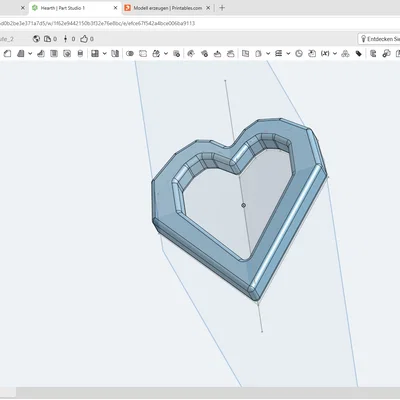The image size is (400, 400).
Task: Expand the pattern tools dropdown arrow
Action: tap(104, 53)
